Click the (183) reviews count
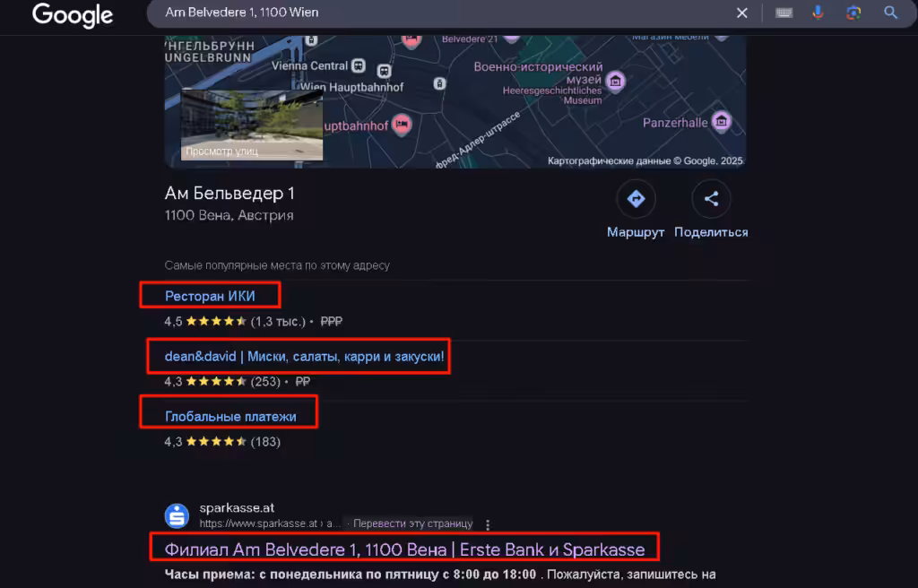 pos(265,442)
